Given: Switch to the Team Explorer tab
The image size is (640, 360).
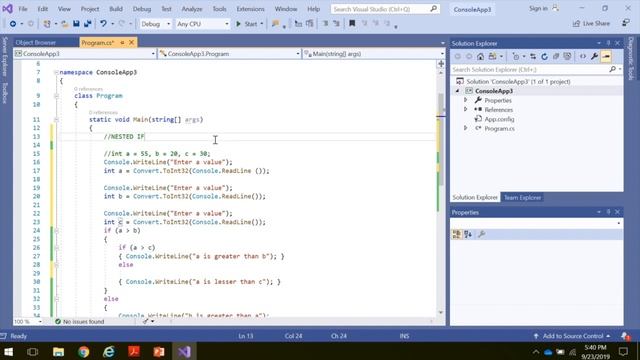Looking at the screenshot, I should (522, 198).
